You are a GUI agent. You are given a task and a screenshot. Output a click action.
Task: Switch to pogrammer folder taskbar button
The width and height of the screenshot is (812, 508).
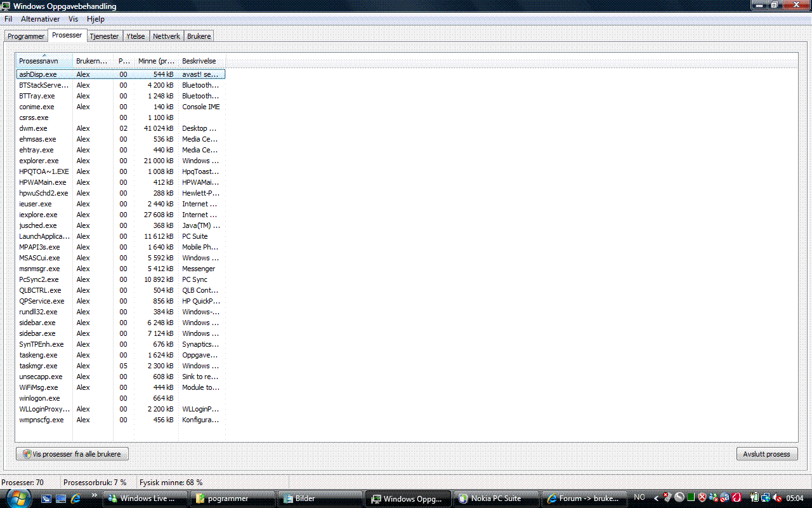click(x=233, y=498)
